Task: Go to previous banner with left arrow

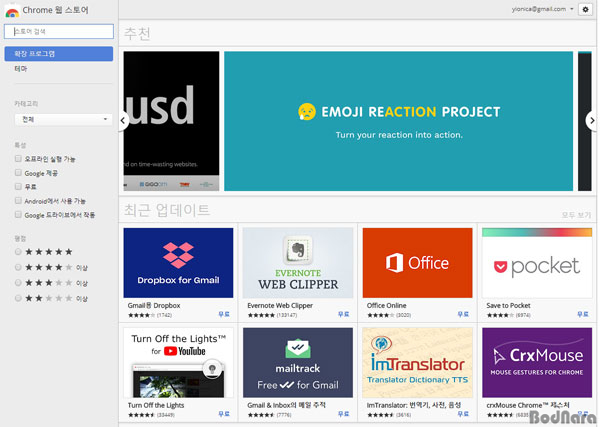Action: point(123,121)
